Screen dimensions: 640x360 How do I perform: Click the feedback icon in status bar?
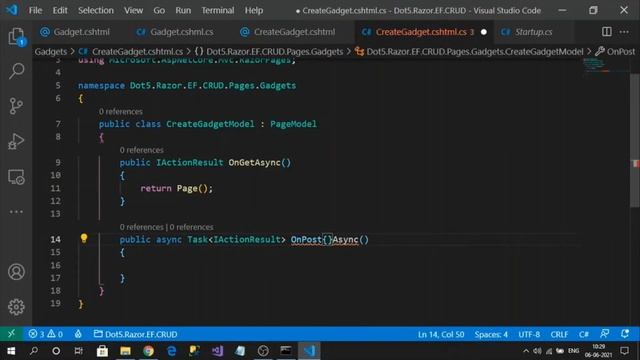(605, 334)
